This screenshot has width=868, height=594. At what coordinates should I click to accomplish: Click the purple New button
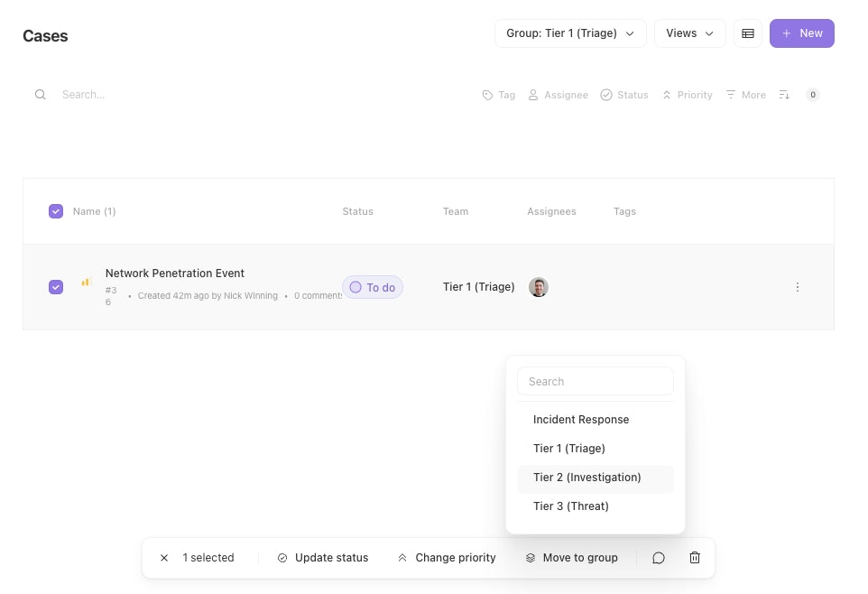[x=801, y=33]
